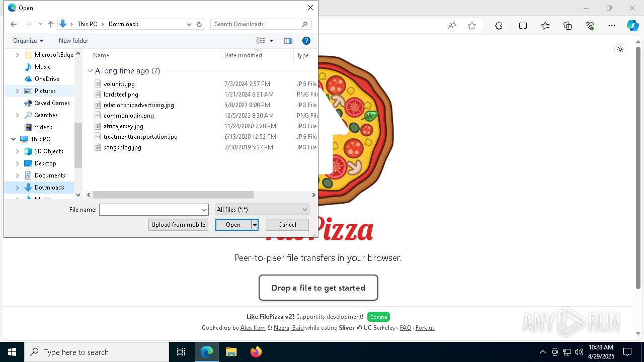
Task: Select the file africajersey.jpg
Action: [x=123, y=126]
